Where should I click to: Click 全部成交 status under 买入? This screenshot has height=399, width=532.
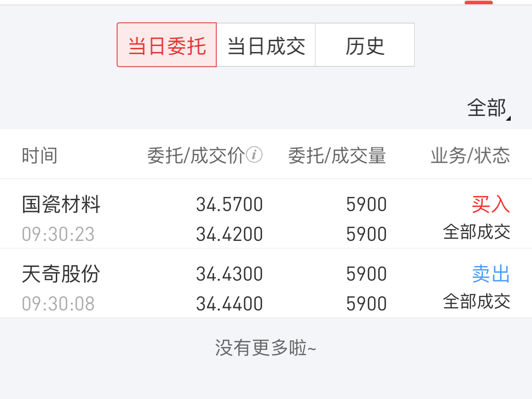[477, 232]
